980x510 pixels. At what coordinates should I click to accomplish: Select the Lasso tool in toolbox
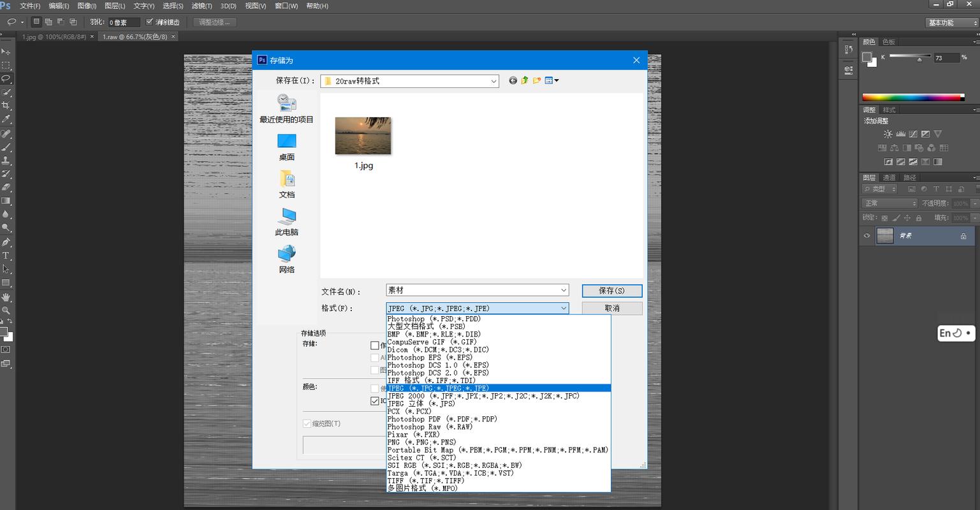tap(6, 79)
